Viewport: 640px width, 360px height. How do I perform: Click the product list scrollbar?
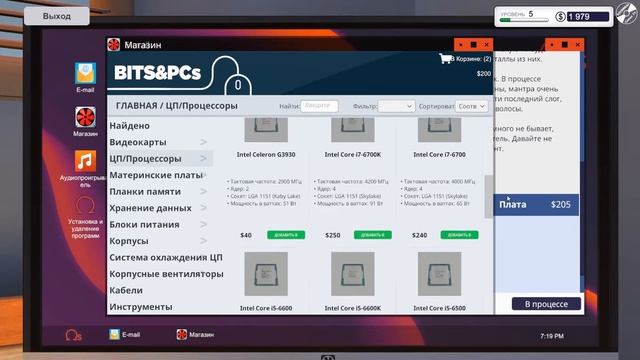[489, 196]
